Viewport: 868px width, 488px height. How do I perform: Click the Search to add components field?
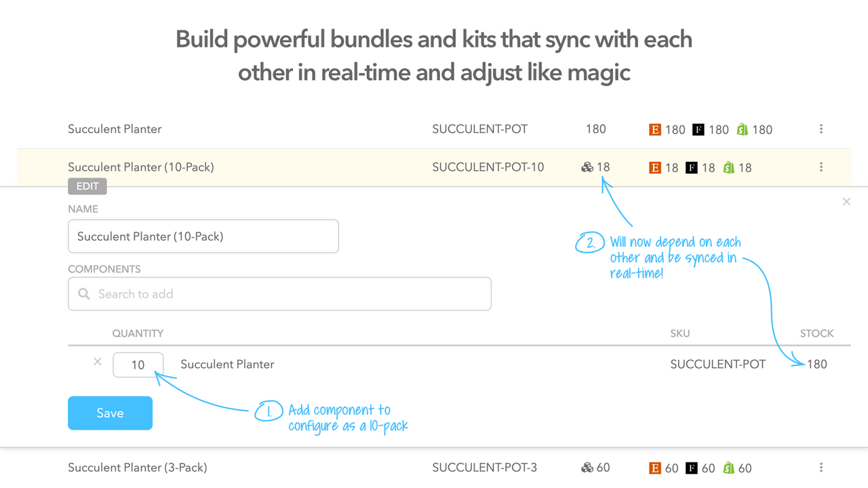point(279,293)
